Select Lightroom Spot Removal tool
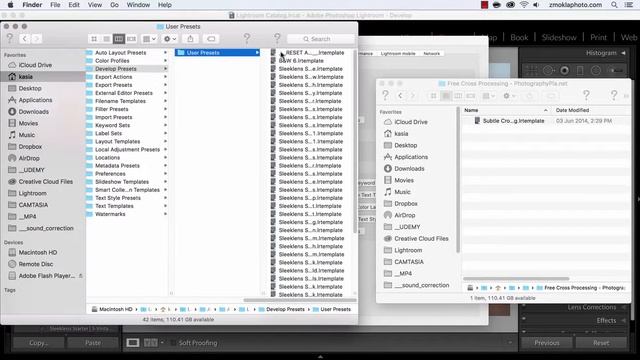This screenshot has width=640, height=360. (x=548, y=71)
